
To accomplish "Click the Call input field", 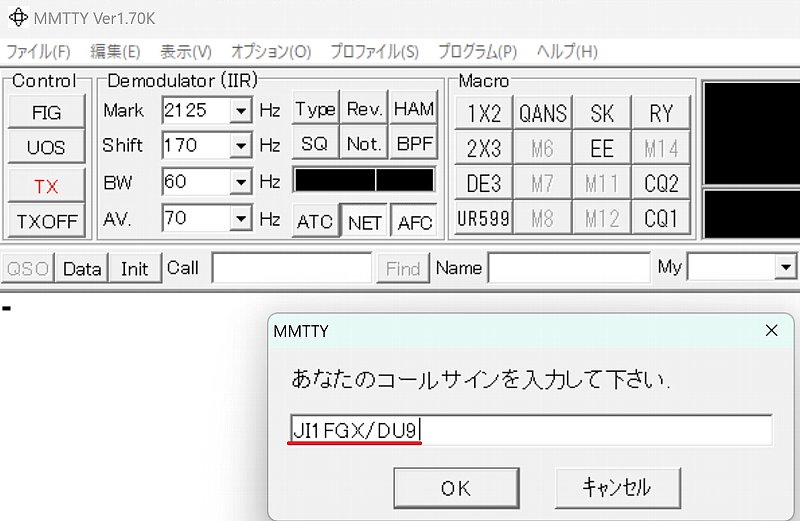I will point(292,267).
